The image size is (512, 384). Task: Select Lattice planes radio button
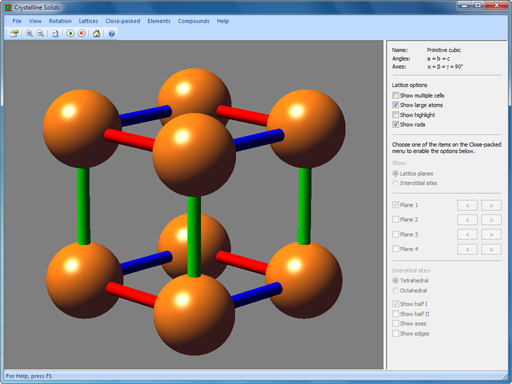click(x=395, y=173)
